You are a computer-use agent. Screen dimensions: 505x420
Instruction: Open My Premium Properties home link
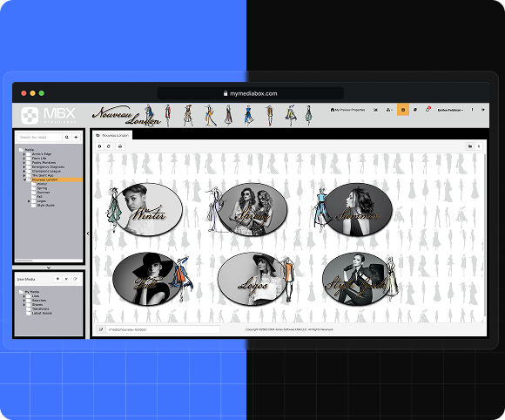347,110
